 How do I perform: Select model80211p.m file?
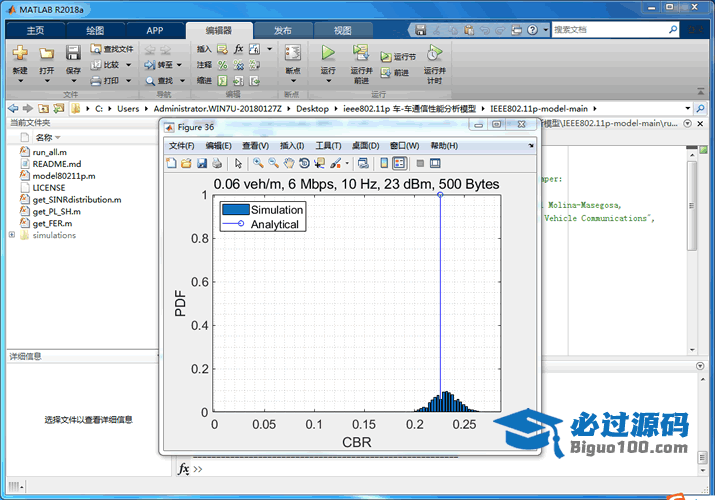point(64,176)
